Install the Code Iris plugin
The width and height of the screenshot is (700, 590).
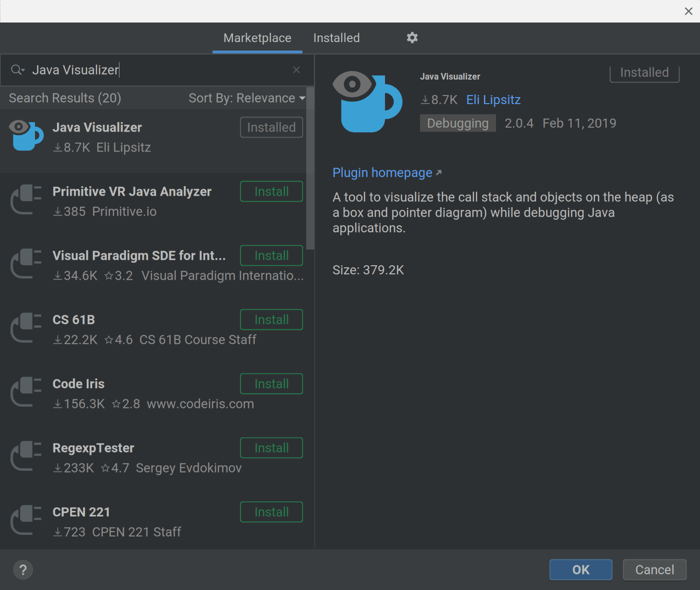click(271, 384)
